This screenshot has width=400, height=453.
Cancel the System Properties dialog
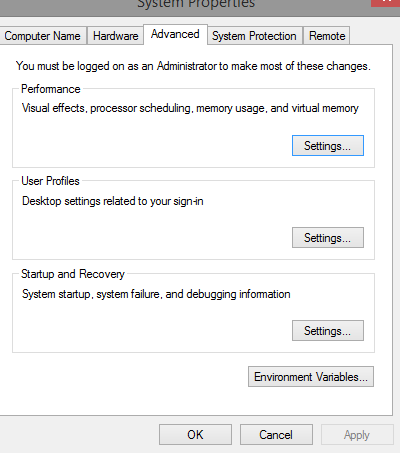pyautogui.click(x=276, y=435)
